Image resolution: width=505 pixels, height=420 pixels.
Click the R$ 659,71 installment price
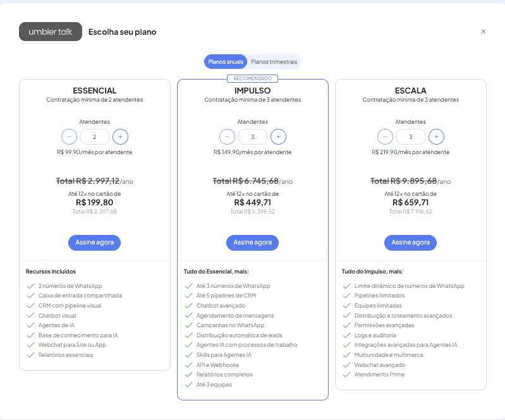[411, 203]
